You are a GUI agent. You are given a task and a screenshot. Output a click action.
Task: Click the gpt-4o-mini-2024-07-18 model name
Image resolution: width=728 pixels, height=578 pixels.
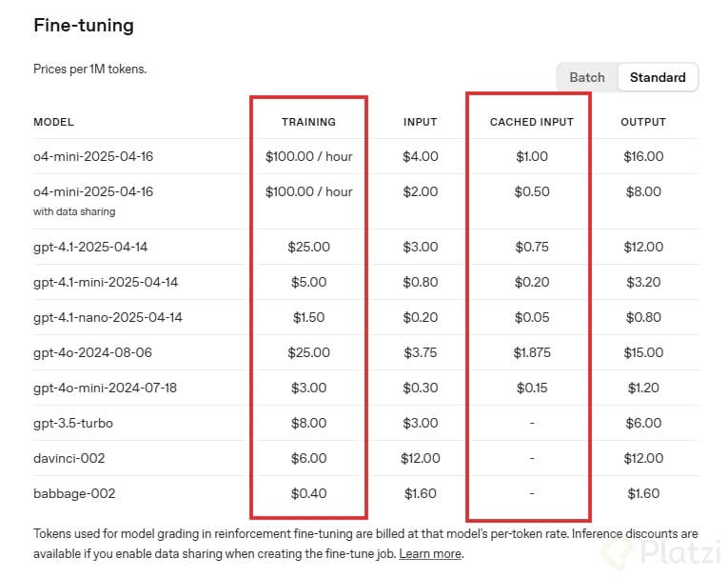106,388
